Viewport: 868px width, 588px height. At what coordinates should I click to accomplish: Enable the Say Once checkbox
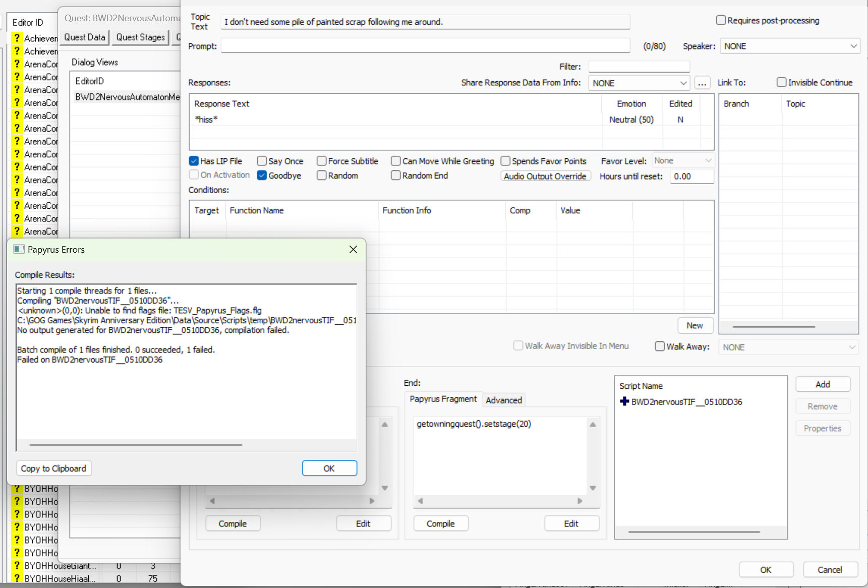click(262, 161)
